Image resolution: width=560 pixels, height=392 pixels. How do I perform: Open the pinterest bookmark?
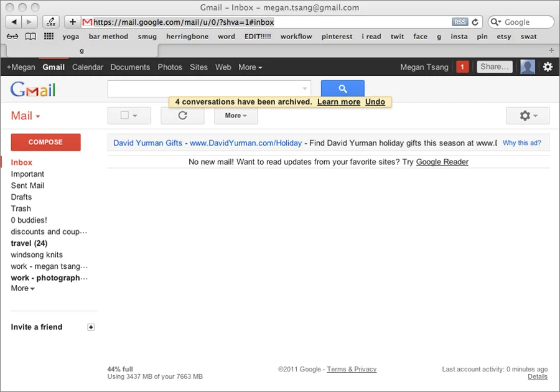(337, 37)
